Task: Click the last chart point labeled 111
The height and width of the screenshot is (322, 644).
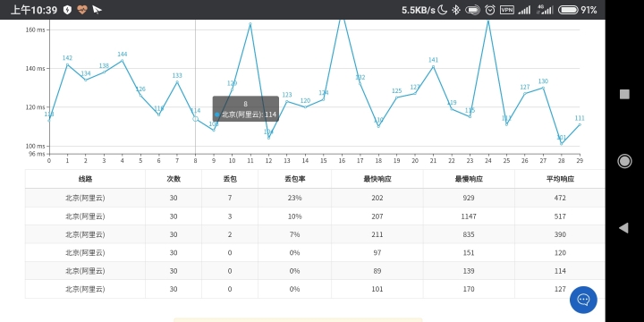Action: 580,124
